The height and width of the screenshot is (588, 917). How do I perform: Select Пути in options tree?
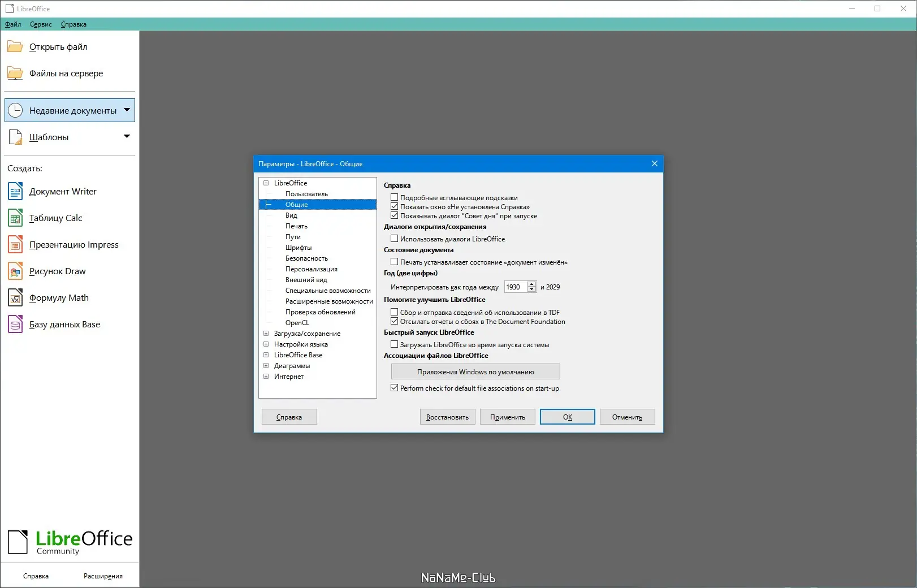coord(293,236)
